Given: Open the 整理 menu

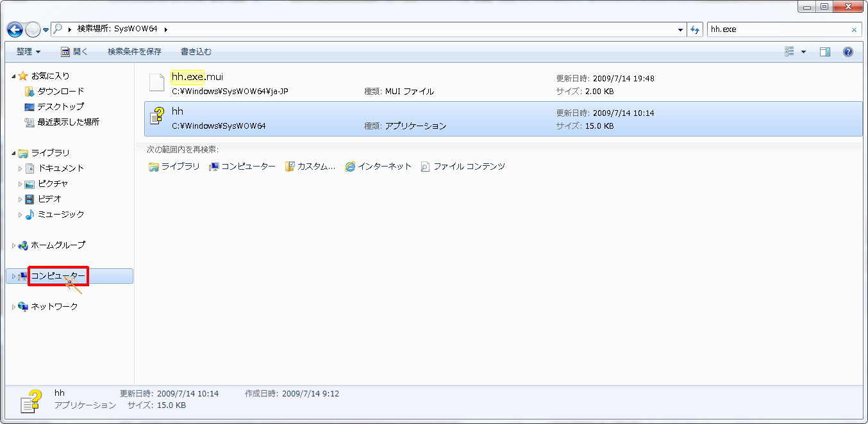Looking at the screenshot, I should [28, 52].
